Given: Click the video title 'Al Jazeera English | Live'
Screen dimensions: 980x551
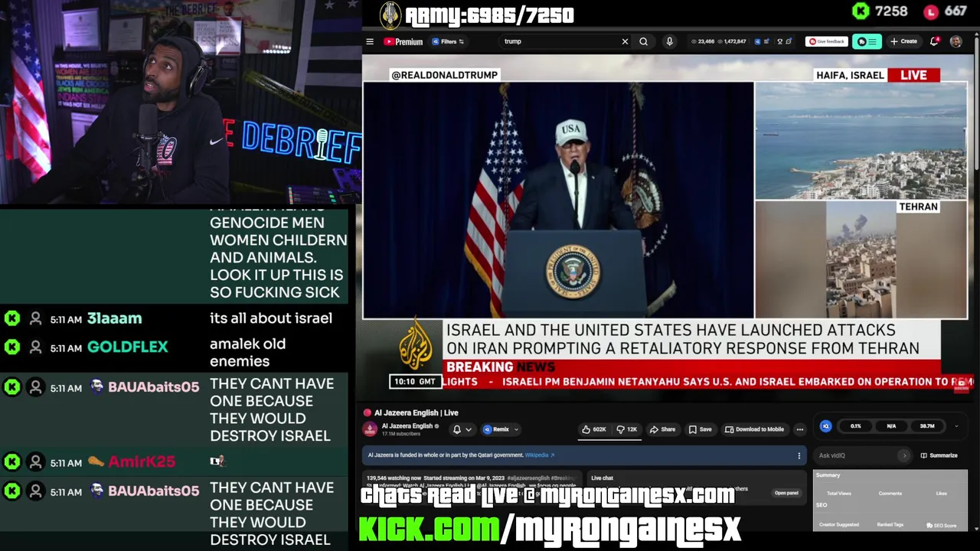Looking at the screenshot, I should 416,412.
